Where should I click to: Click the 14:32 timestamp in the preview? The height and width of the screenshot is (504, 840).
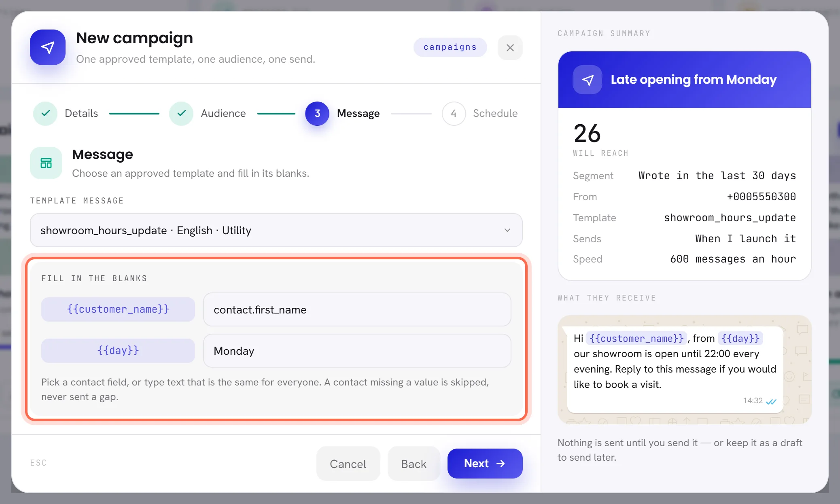click(753, 400)
